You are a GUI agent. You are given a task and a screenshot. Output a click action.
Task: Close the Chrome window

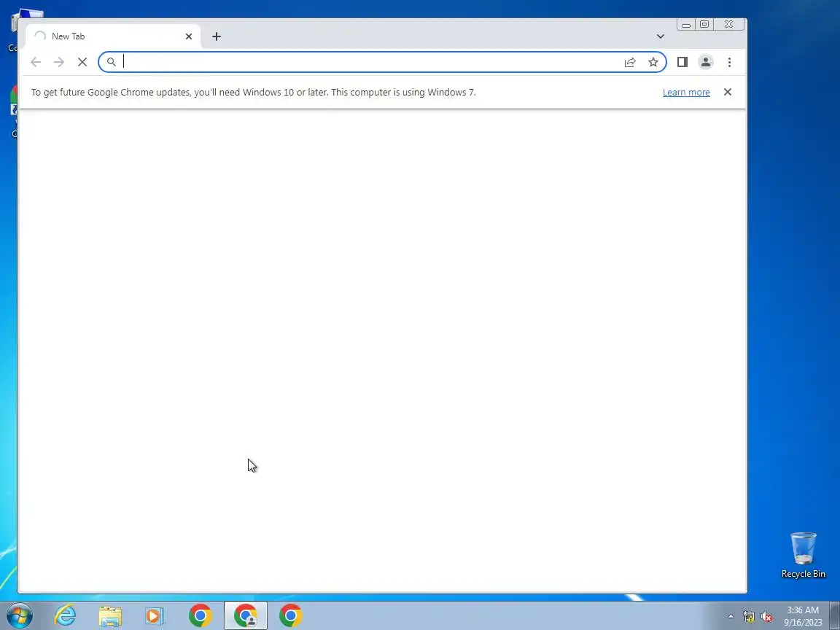tap(729, 25)
